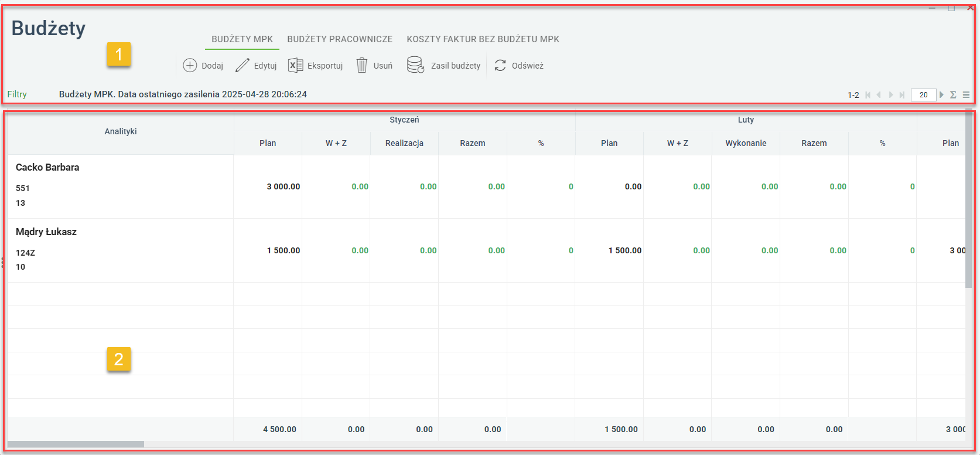Switch to Budżety pracownicze tab
The image size is (980, 455).
click(340, 39)
